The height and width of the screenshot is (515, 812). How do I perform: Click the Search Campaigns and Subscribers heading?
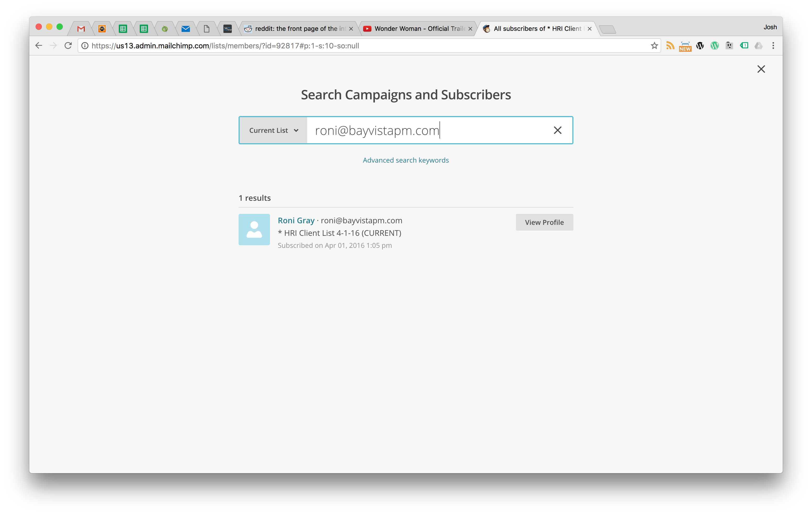click(406, 95)
